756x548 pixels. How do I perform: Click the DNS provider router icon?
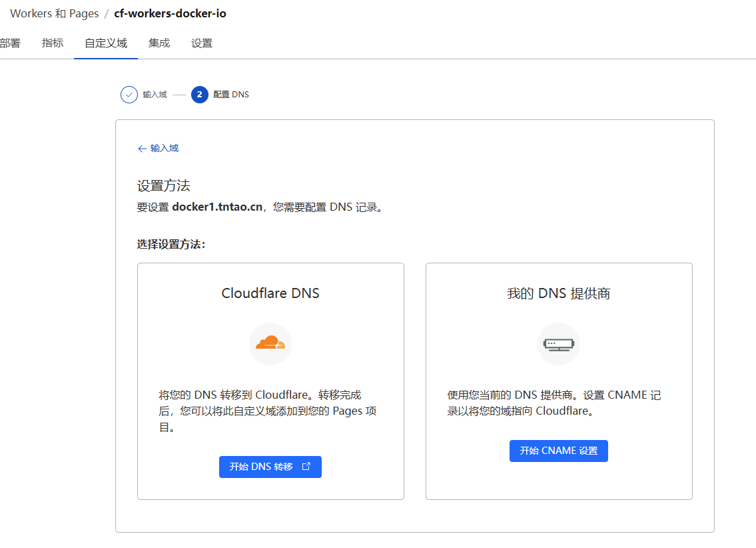pos(558,344)
